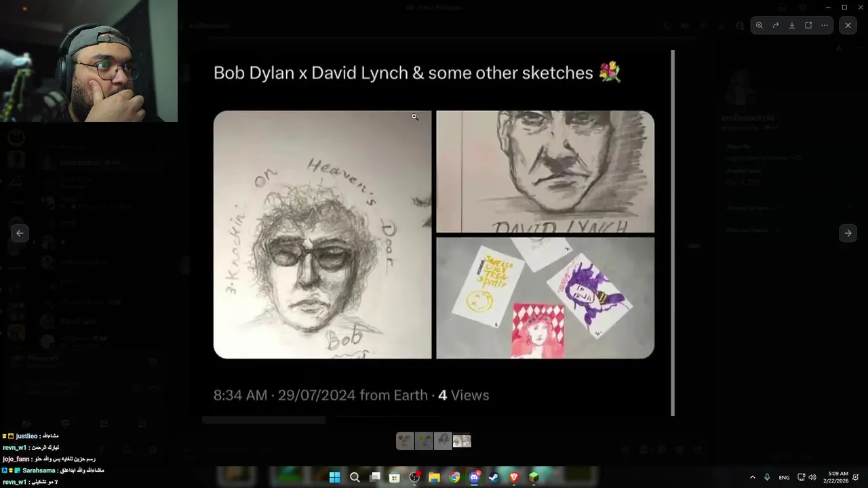Launch Brave browser from the taskbar

[x=514, y=477]
